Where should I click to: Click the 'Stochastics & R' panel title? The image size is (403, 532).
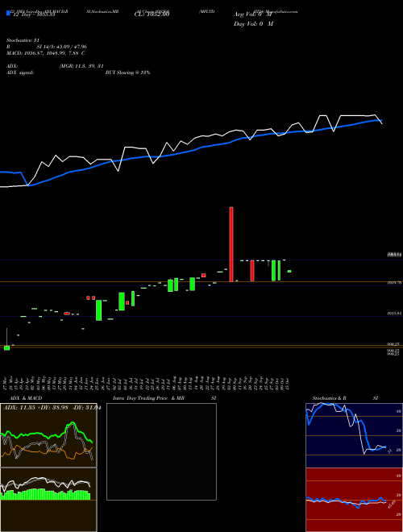330,398
